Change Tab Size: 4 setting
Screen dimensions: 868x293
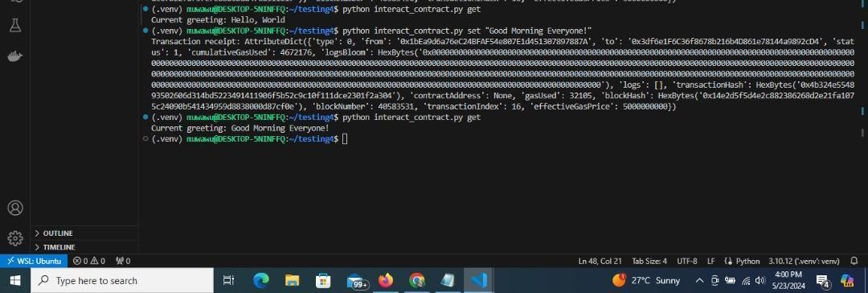(x=649, y=261)
